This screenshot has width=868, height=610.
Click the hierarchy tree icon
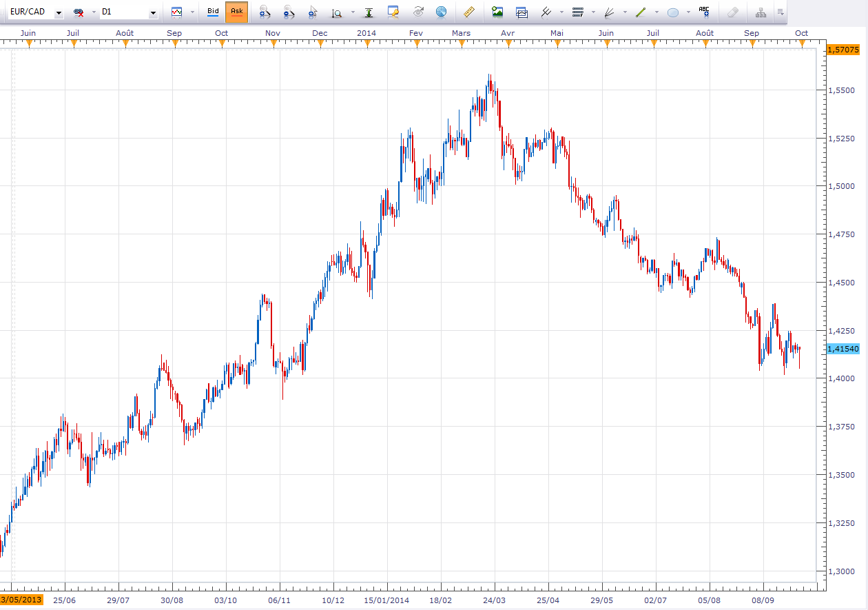[x=761, y=12]
